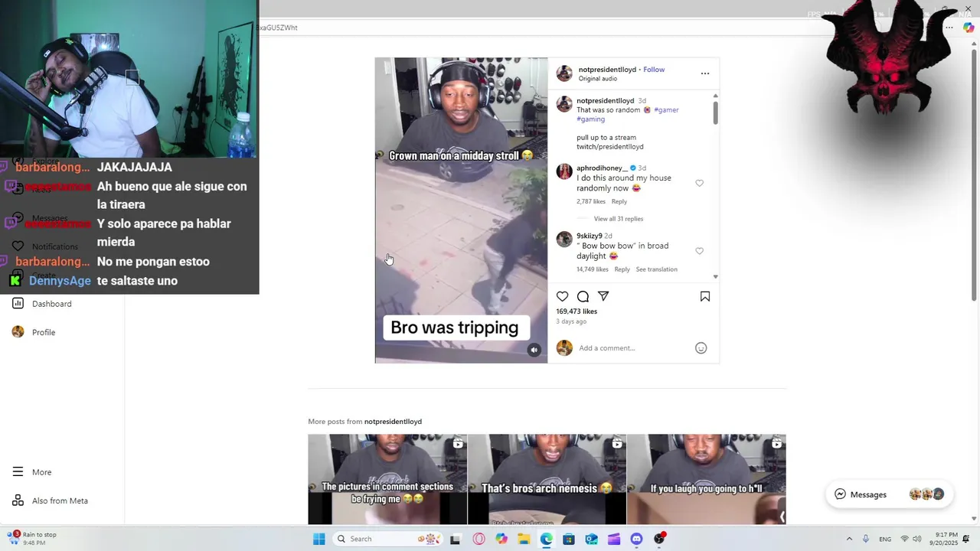Viewport: 980px width, 551px height.
Task: Save post with the bookmark icon
Action: [705, 297]
